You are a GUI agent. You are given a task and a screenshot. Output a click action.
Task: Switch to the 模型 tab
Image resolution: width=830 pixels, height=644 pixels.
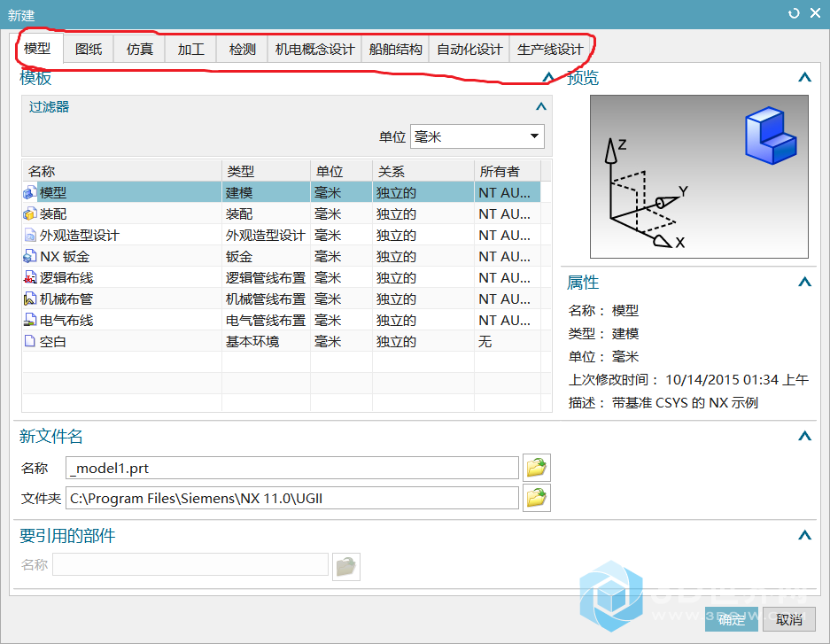[37, 49]
